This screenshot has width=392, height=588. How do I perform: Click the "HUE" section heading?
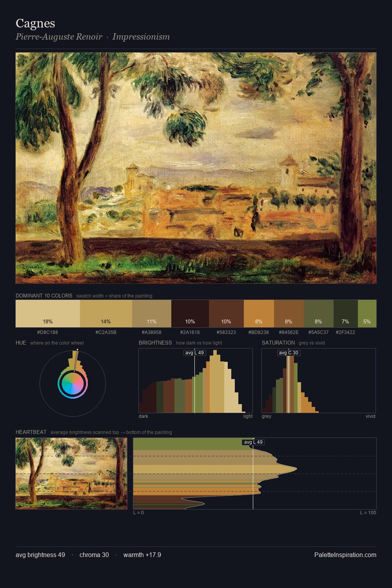[x=21, y=343]
